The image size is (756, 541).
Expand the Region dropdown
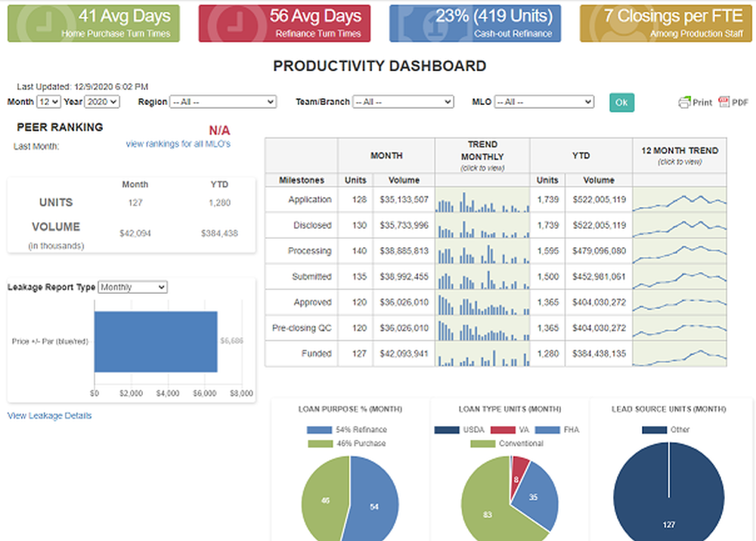(223, 102)
